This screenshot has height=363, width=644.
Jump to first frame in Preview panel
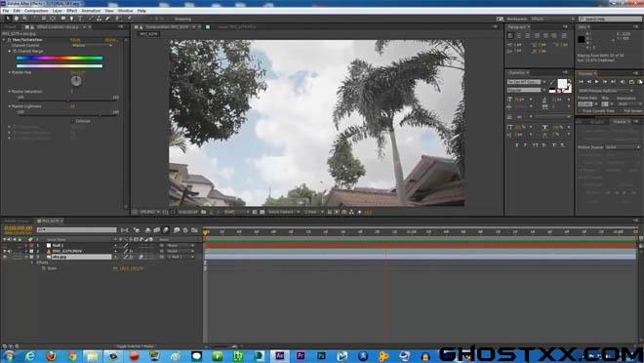(x=582, y=82)
